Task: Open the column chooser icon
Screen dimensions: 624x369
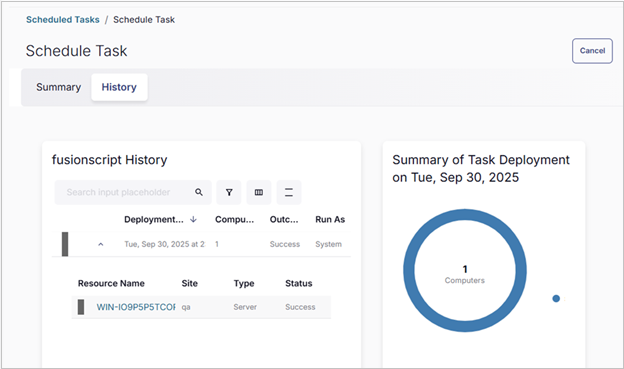Action: pos(259,192)
